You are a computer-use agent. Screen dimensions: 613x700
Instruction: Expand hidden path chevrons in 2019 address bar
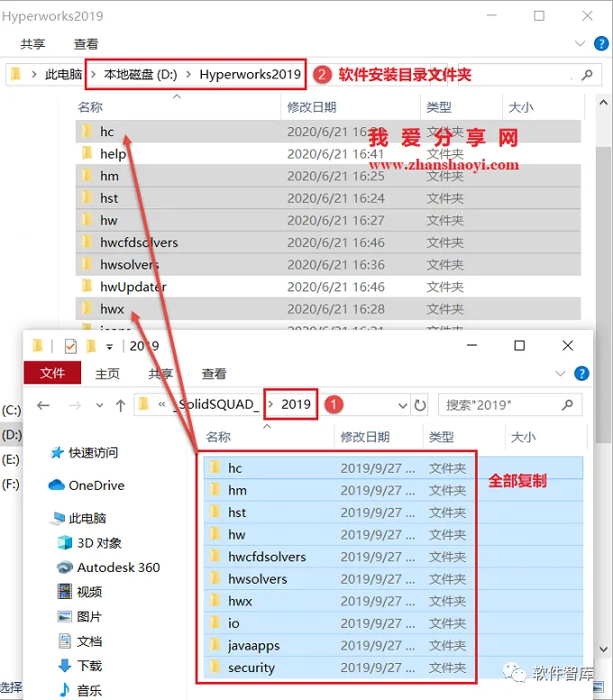161,404
